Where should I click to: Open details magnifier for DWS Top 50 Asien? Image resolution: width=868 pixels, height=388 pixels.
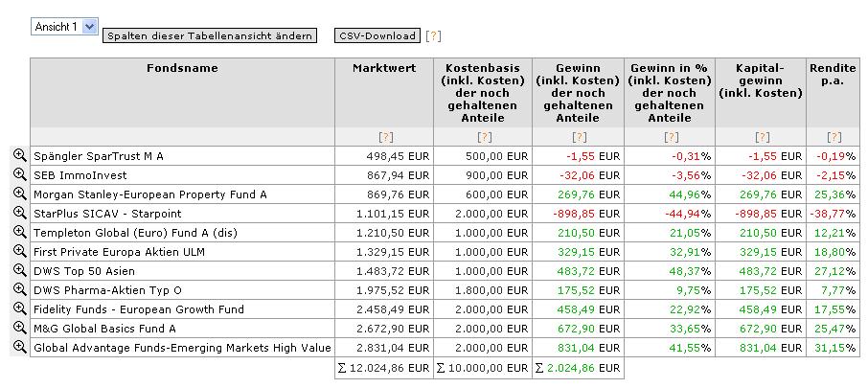(x=20, y=271)
